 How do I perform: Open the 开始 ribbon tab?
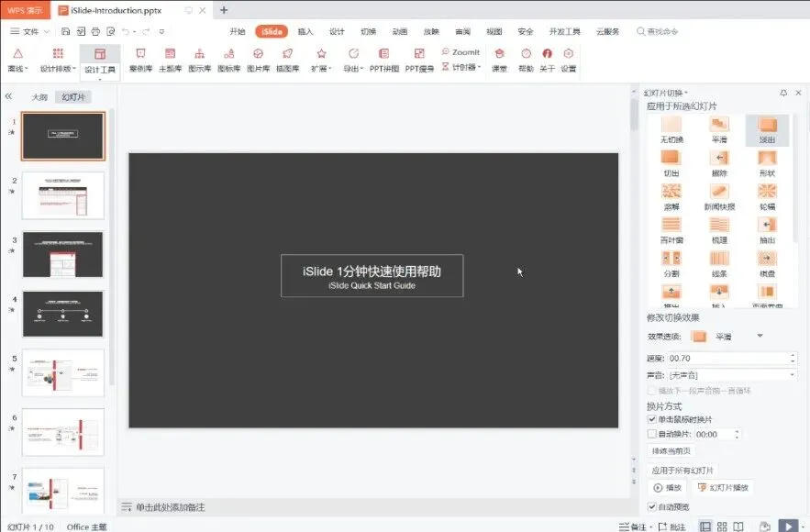(237, 31)
